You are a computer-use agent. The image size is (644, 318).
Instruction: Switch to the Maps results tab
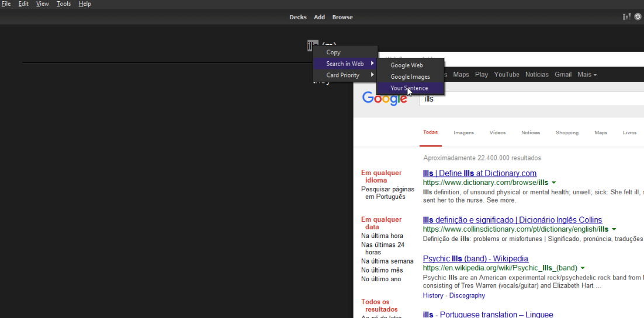pos(601,132)
